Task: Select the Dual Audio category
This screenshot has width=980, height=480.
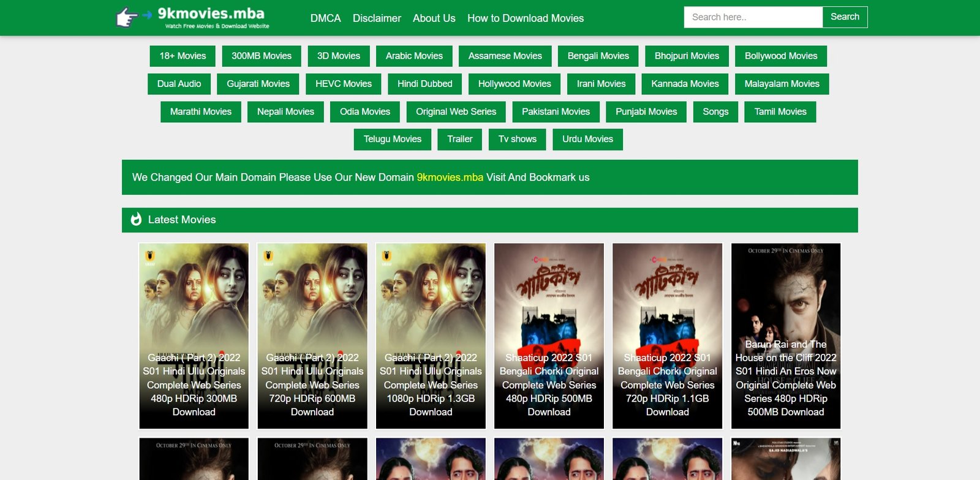Action: point(179,84)
